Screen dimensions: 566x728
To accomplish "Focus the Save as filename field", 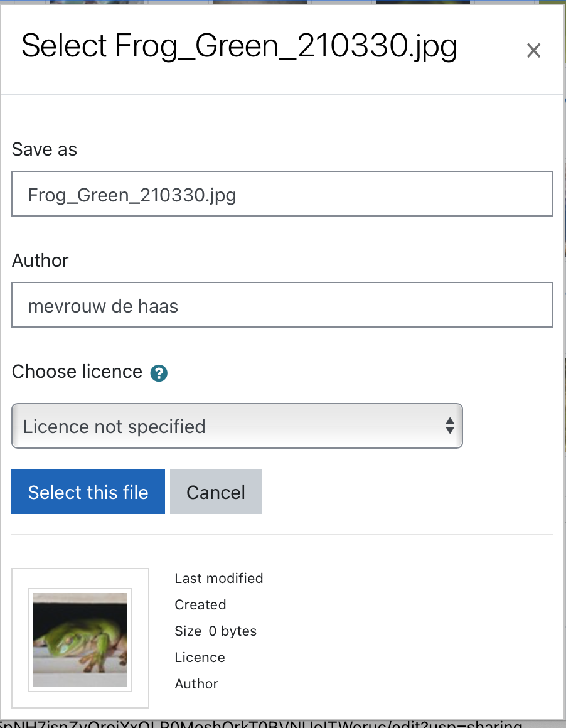I will [282, 193].
